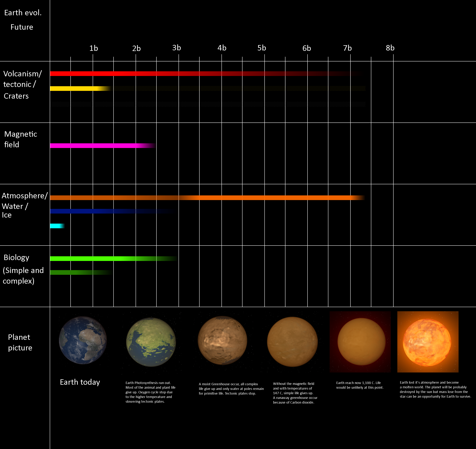
Task: Click the 8b timeline label
Action: [x=390, y=48]
